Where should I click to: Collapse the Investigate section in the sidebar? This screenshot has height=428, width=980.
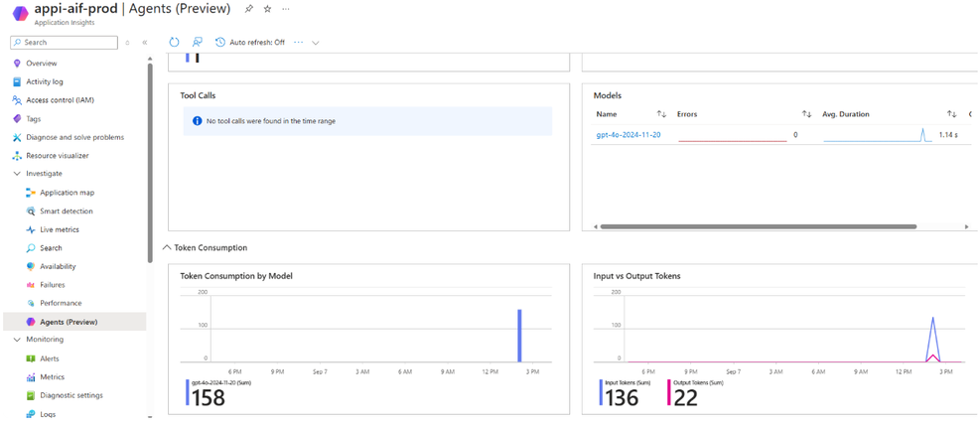[17, 174]
